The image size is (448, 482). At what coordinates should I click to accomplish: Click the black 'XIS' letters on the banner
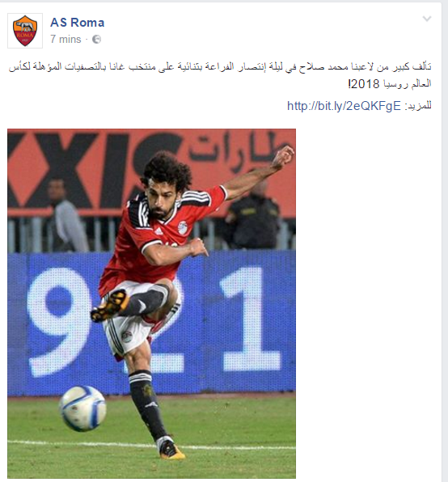click(x=92, y=169)
